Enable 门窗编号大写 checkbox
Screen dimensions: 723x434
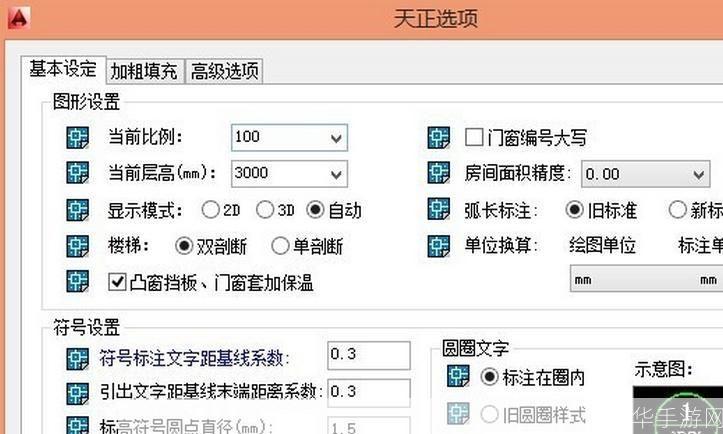pos(474,137)
